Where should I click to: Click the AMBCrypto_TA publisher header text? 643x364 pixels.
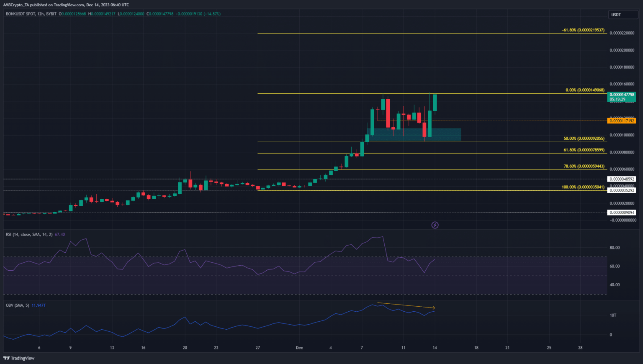(66, 5)
